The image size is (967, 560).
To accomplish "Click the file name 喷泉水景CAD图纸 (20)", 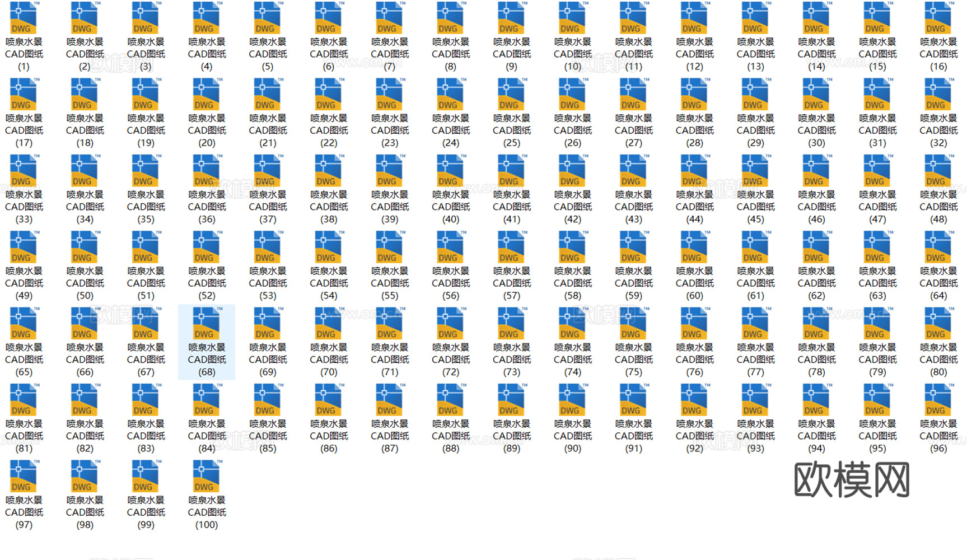I will point(207,130).
